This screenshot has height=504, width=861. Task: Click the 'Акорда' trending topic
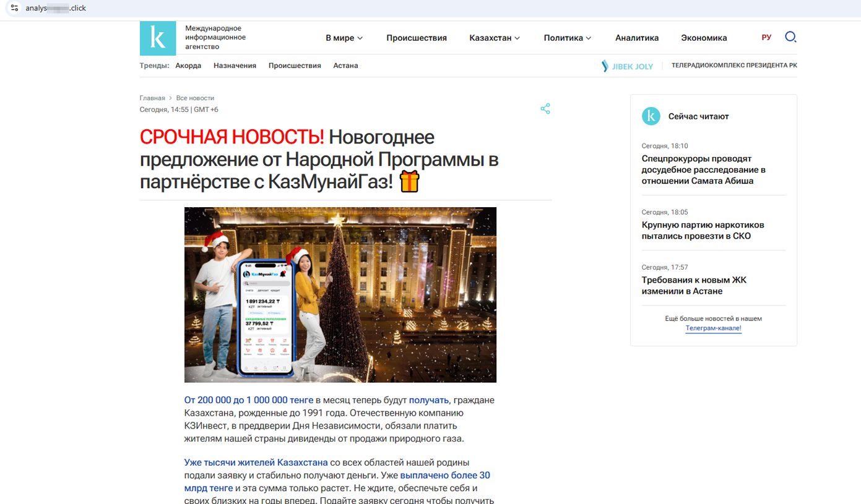188,65
